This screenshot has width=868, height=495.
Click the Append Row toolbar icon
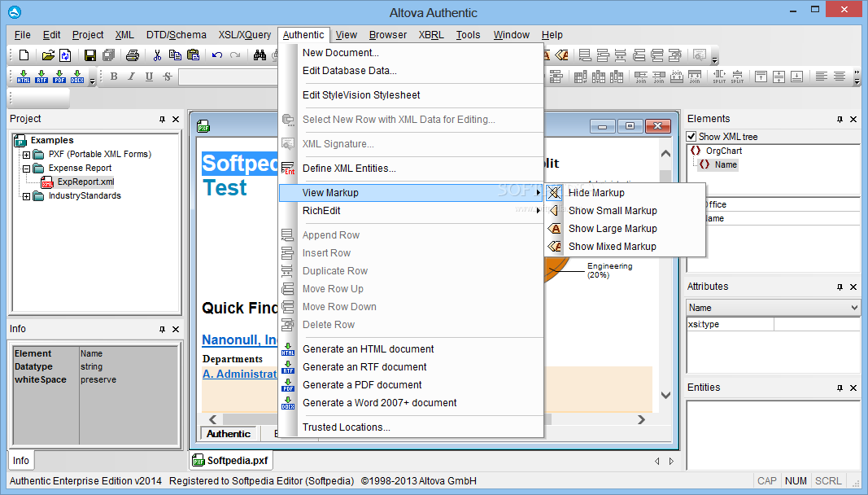point(585,55)
